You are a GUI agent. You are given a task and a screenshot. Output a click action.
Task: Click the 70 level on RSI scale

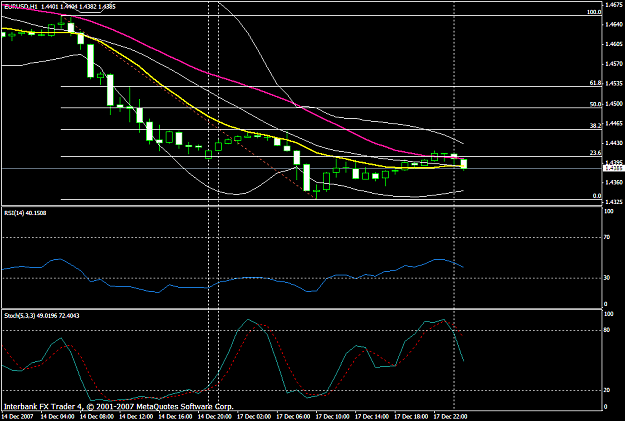tap(607, 237)
